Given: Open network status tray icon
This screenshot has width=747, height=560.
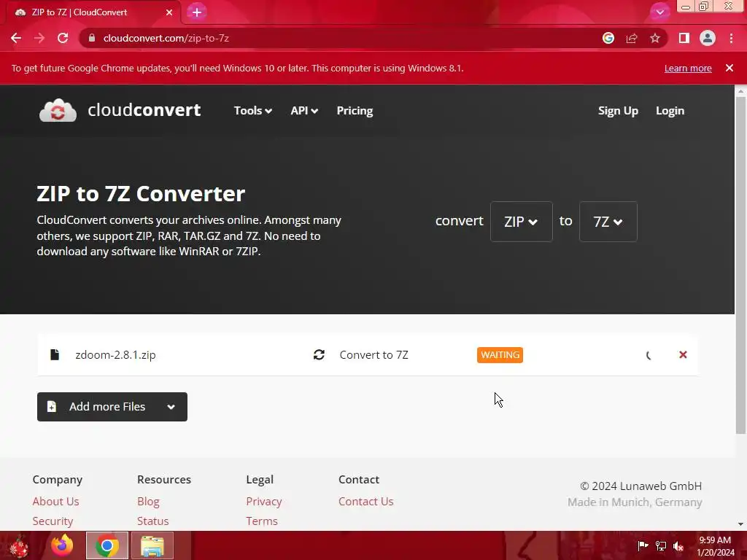Looking at the screenshot, I should click(661, 545).
